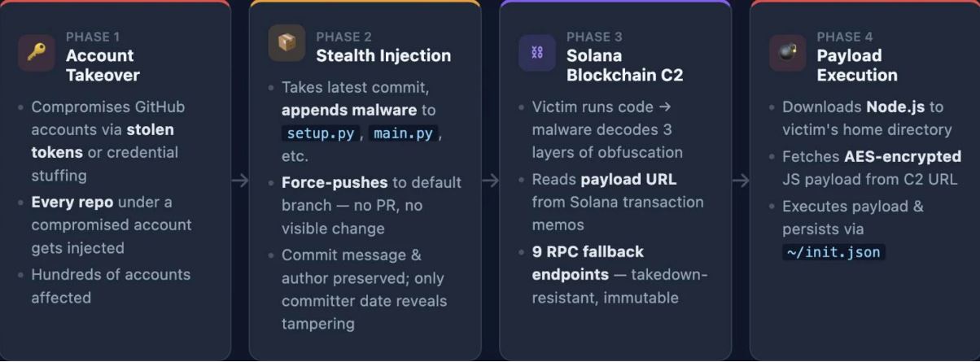980x362 pixels.
Task: Click the Payload Execution heading
Action: coord(857,65)
